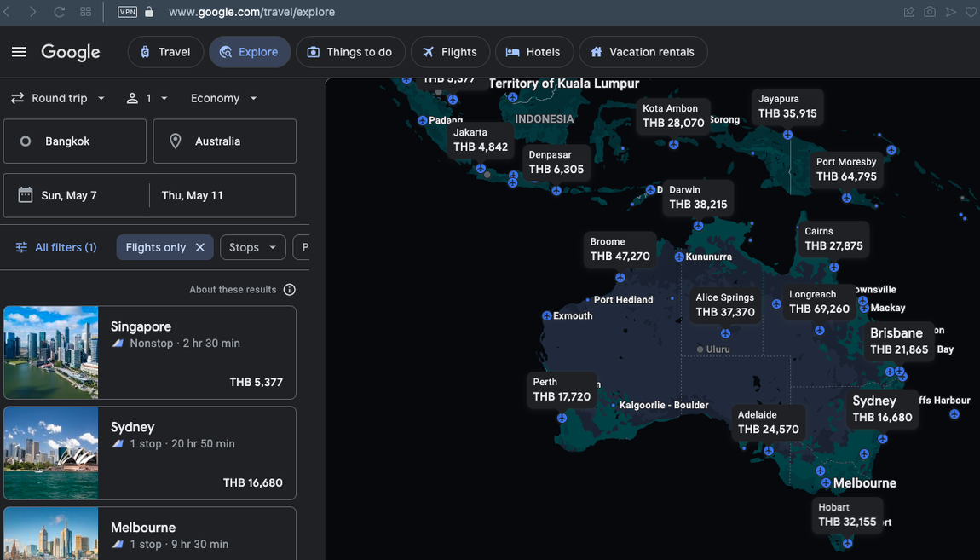Remove the Flights only filter with X
Screen dimensions: 980x560
(200, 247)
